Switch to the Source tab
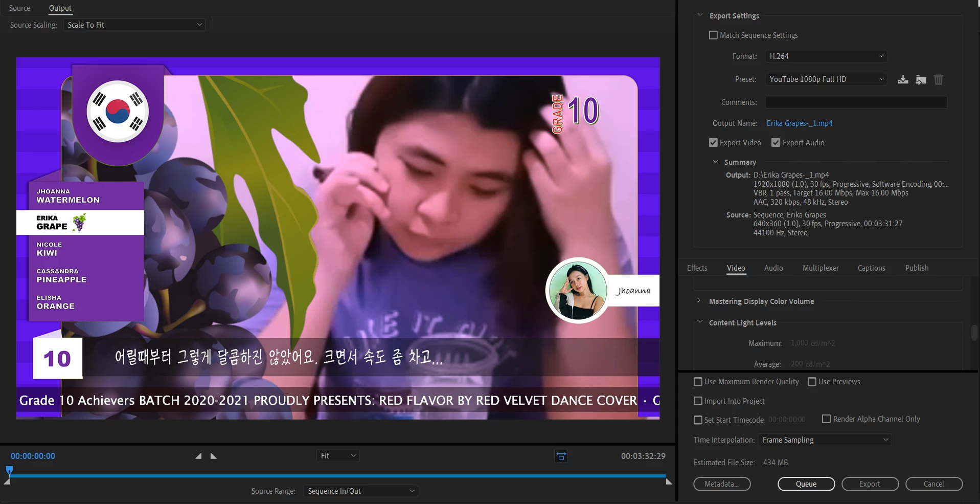The height and width of the screenshot is (504, 980). [19, 8]
